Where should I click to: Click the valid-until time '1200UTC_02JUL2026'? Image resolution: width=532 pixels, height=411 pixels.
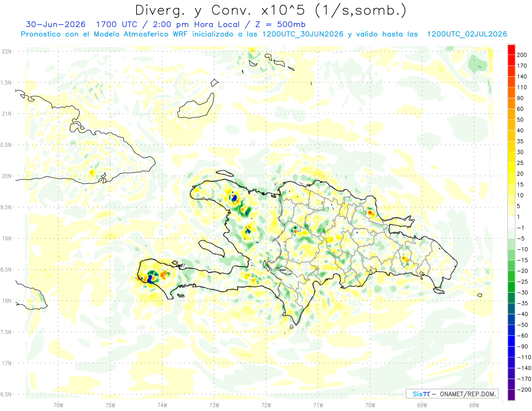coord(467,34)
